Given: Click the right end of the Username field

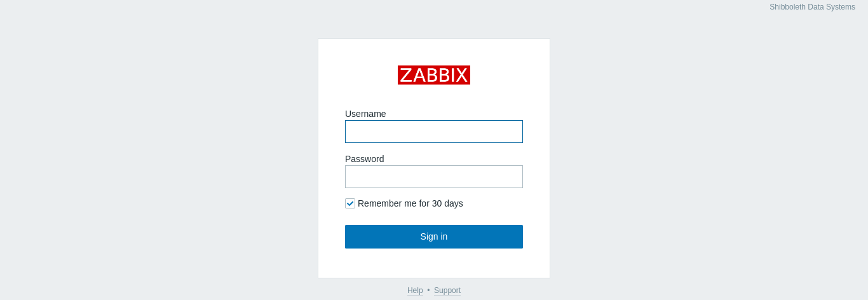Looking at the screenshot, I should pos(517,132).
